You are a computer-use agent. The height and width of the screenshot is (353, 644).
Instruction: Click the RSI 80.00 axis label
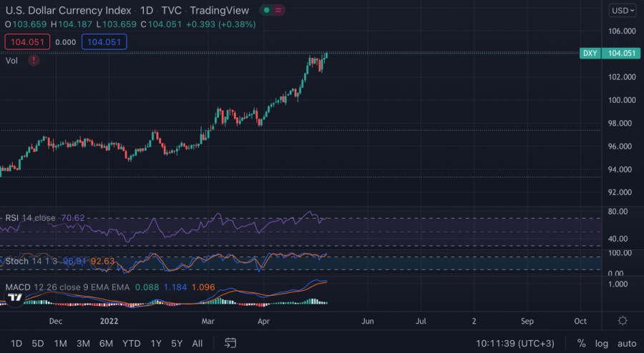tap(618, 212)
